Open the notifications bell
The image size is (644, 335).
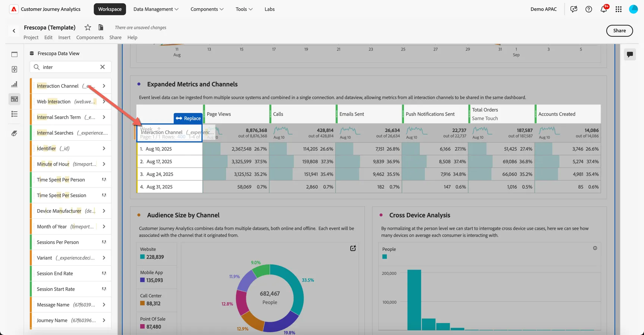pyautogui.click(x=603, y=9)
